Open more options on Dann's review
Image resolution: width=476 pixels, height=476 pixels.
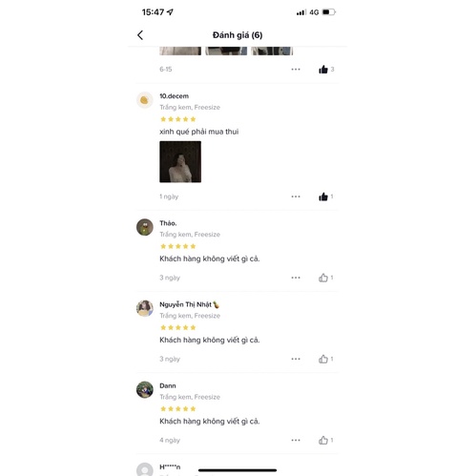[296, 441]
